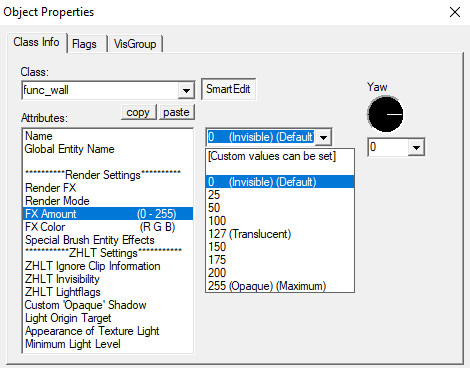Screen dimensions: 470x368
Task: Choose the 150 option in list
Action: (x=280, y=247)
